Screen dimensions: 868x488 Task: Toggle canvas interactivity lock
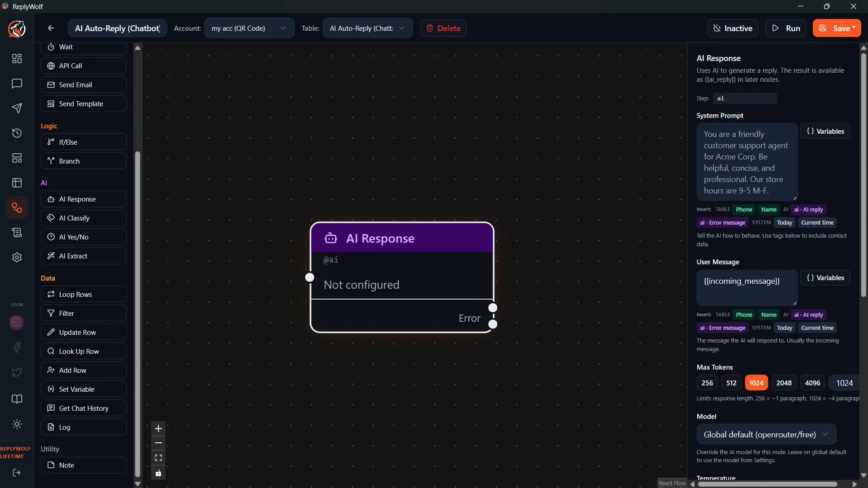(158, 473)
